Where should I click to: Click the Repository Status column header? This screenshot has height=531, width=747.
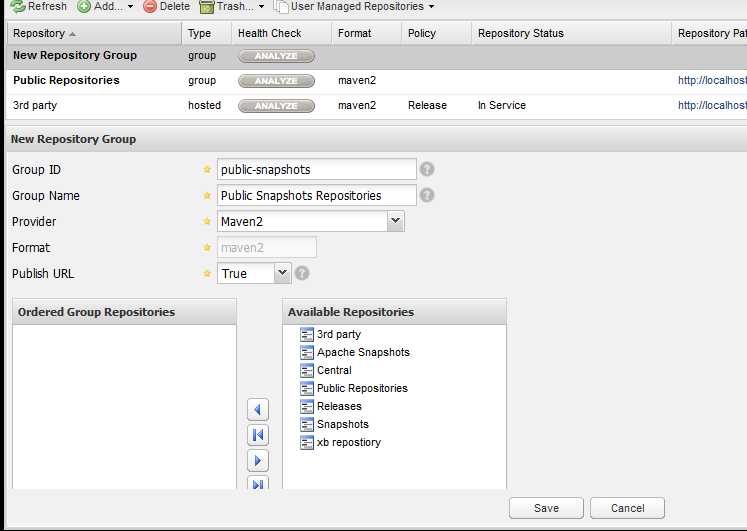pos(572,33)
